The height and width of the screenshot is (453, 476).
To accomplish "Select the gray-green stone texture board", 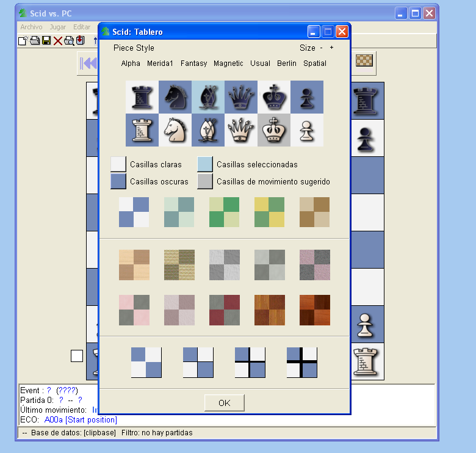I will [x=270, y=265].
